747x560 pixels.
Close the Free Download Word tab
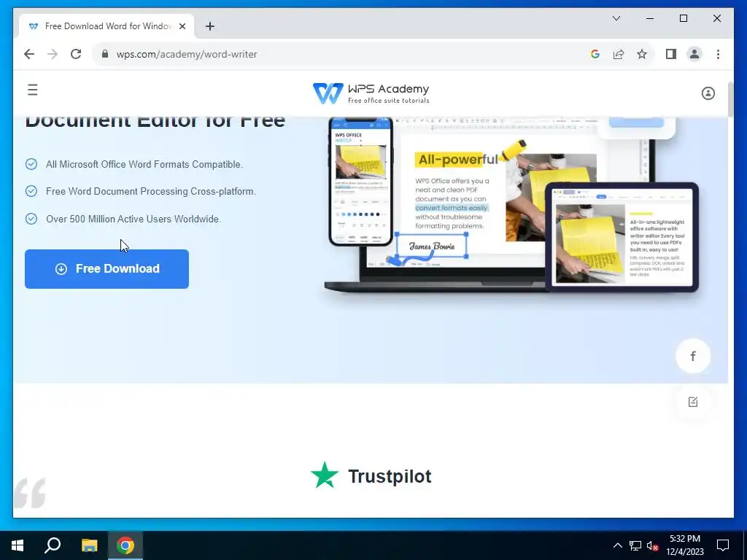(x=182, y=26)
